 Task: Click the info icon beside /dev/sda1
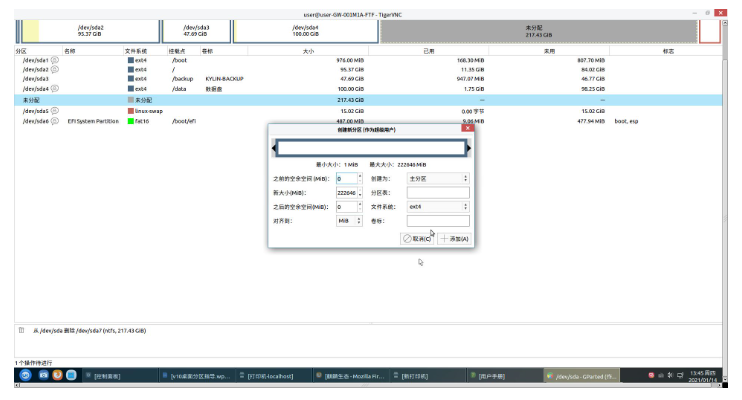pyautogui.click(x=55, y=60)
